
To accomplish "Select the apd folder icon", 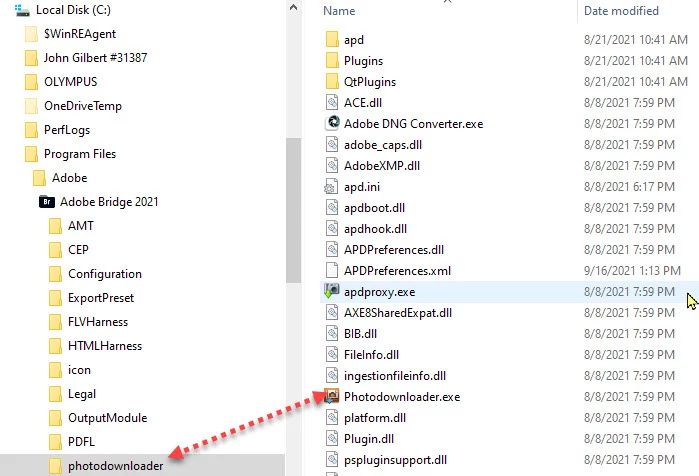I will pyautogui.click(x=332, y=40).
